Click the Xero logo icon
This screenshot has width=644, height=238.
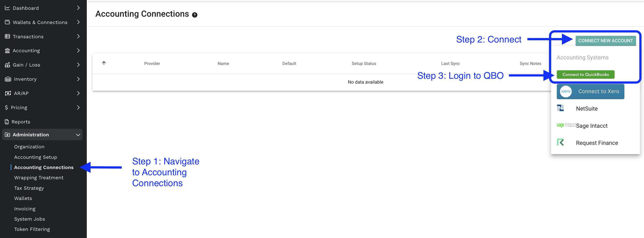(x=565, y=91)
